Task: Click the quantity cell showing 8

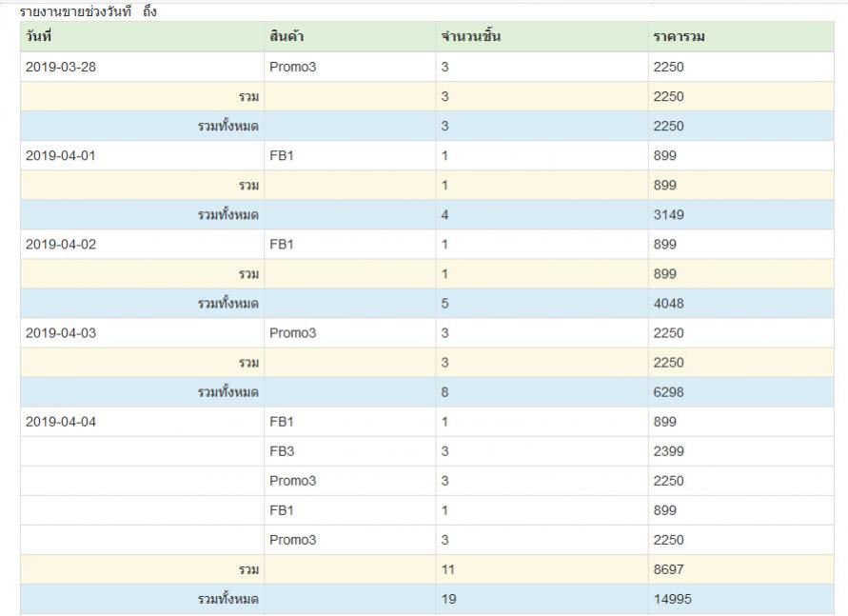Action: tap(444, 392)
